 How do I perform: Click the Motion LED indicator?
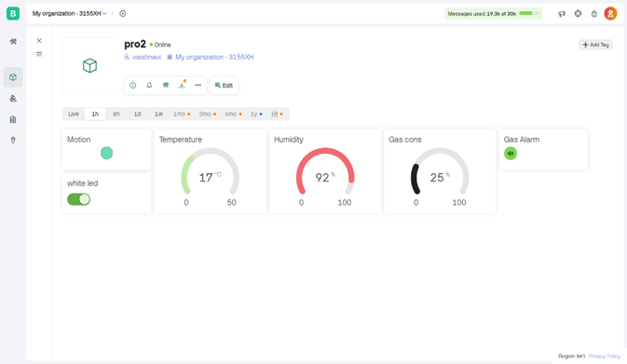click(x=106, y=153)
